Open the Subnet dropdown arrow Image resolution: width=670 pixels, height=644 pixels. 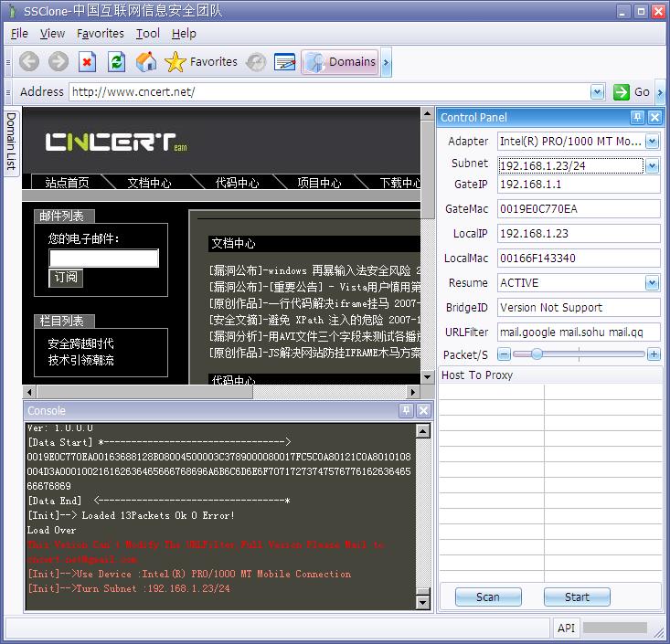point(652,165)
